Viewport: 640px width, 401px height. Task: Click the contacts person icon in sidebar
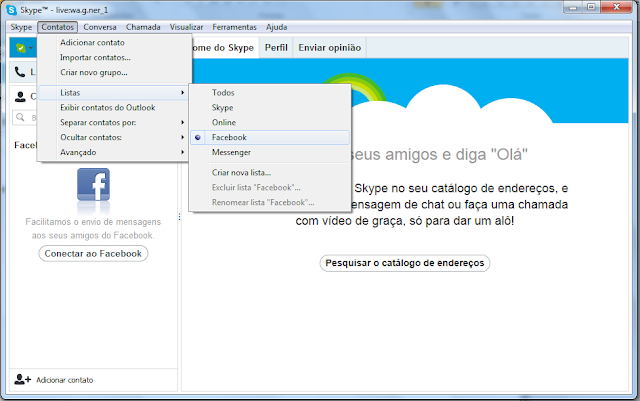20,96
